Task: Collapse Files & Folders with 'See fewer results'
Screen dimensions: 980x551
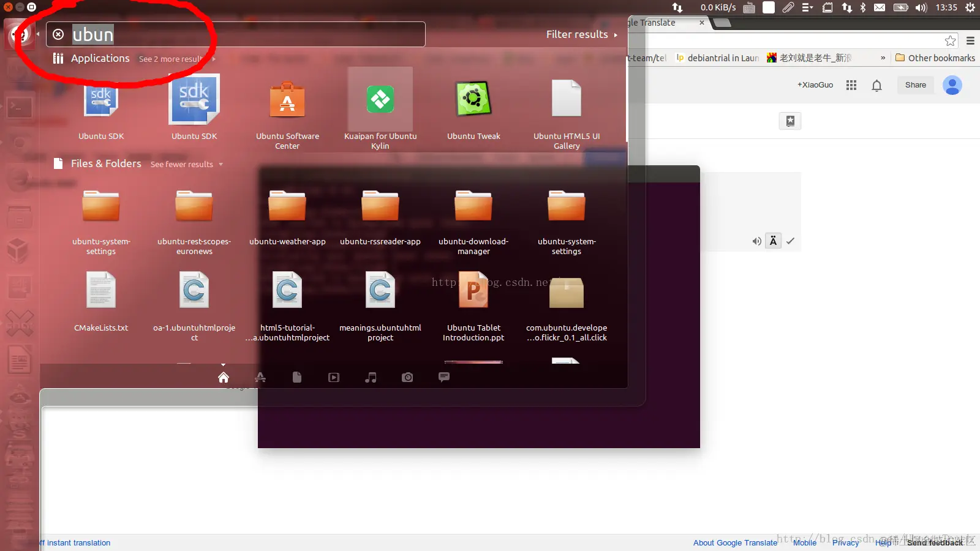Action: pyautogui.click(x=186, y=164)
